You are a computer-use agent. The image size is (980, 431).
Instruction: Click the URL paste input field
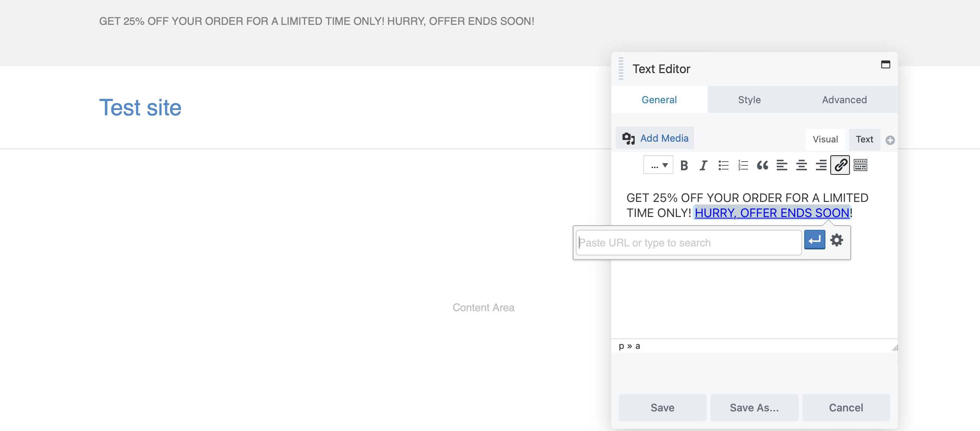pyautogui.click(x=688, y=242)
